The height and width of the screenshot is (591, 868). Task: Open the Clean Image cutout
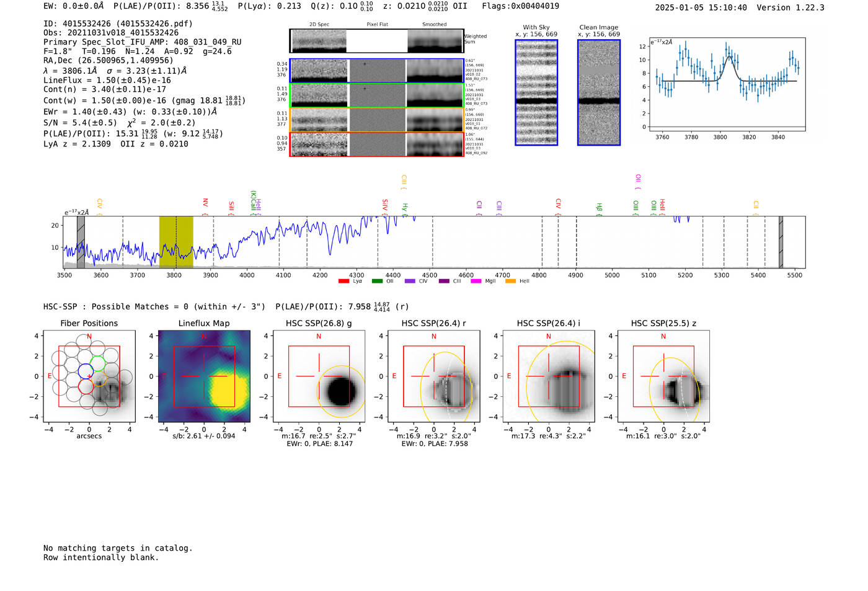[599, 92]
